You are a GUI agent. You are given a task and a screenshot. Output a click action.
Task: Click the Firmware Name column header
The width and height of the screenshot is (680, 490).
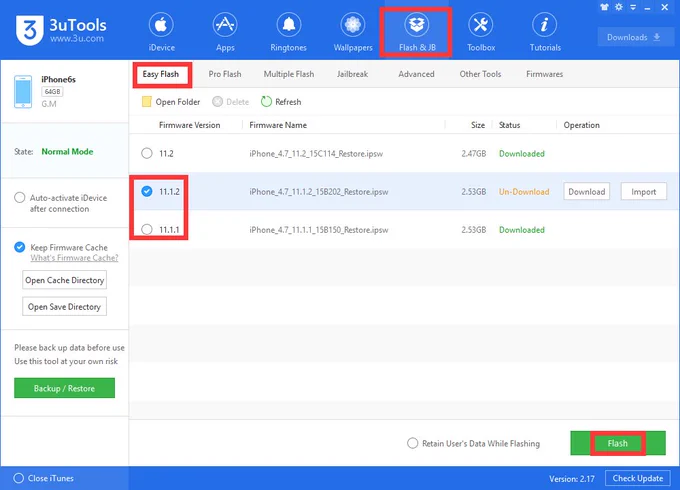pos(278,125)
